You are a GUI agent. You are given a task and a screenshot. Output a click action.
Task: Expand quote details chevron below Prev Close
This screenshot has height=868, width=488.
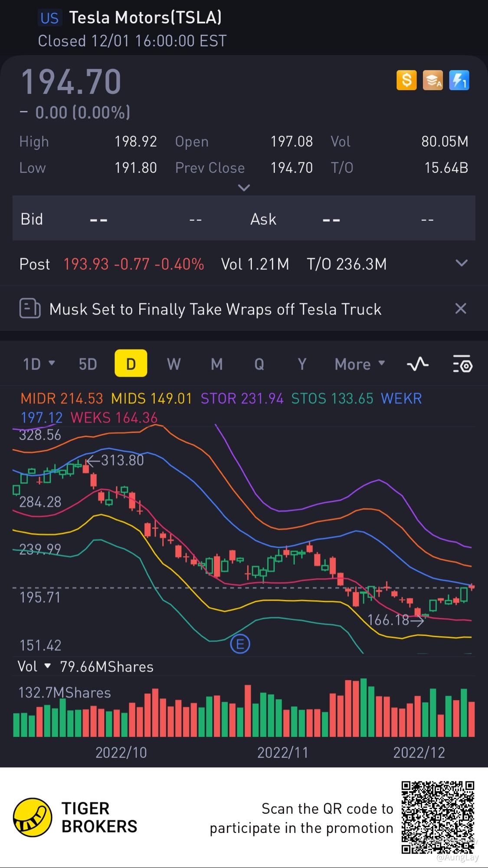point(244,188)
